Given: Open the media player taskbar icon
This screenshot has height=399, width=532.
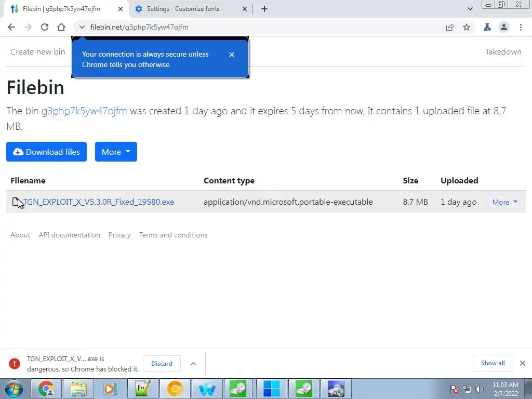Looking at the screenshot, I should point(110,389).
